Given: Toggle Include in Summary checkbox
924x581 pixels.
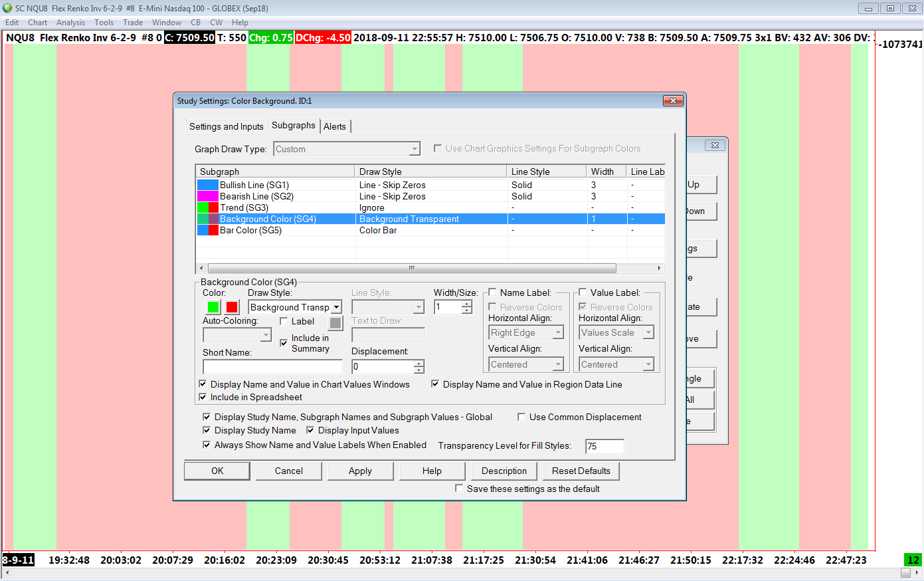Looking at the screenshot, I should (284, 343).
